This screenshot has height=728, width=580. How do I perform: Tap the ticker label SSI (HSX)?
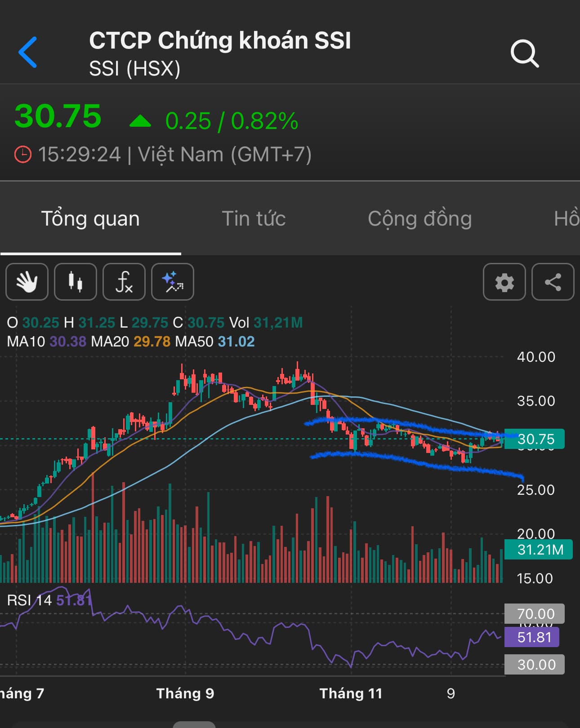(x=135, y=69)
